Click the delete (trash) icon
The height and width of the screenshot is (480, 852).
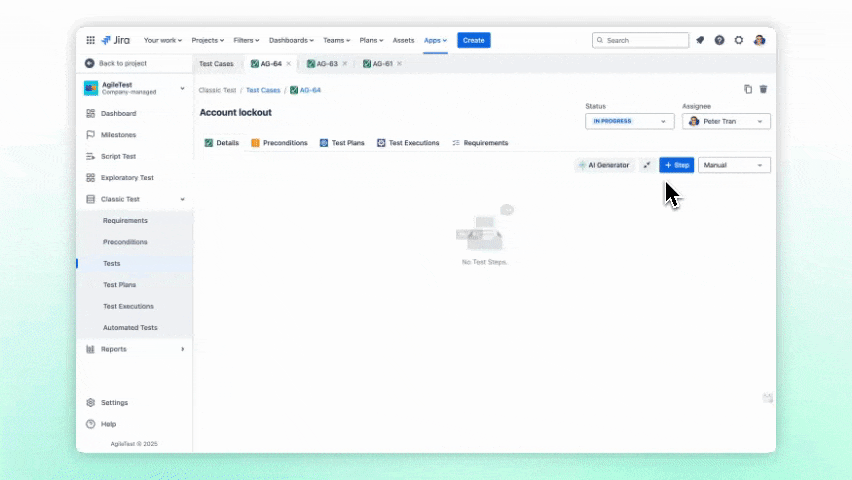(763, 89)
